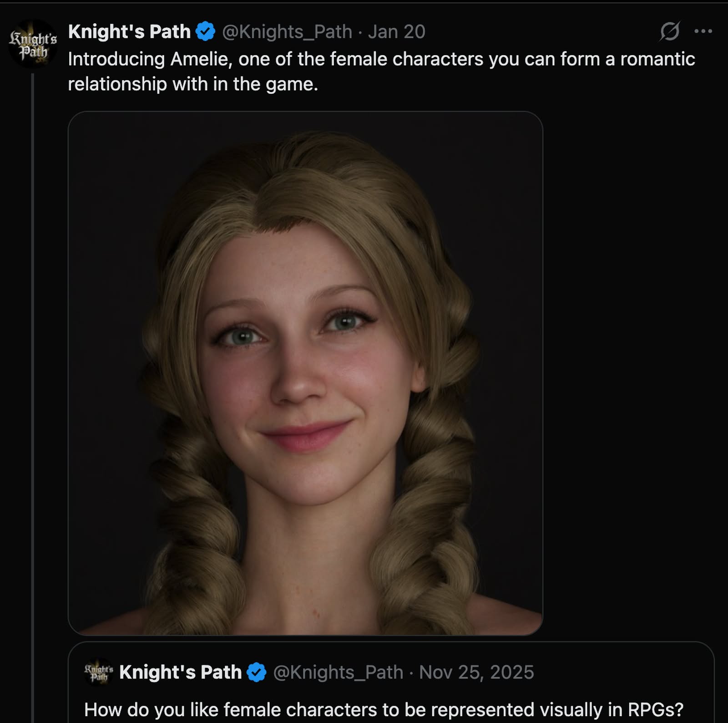The width and height of the screenshot is (728, 723).
Task: Open the Amelie character portrait image
Action: [x=305, y=373]
